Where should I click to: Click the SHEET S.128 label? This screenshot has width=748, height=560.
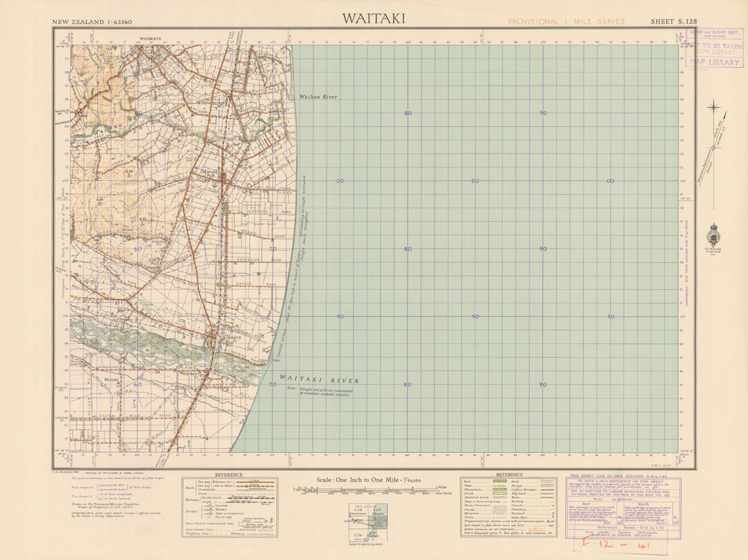pos(673,22)
